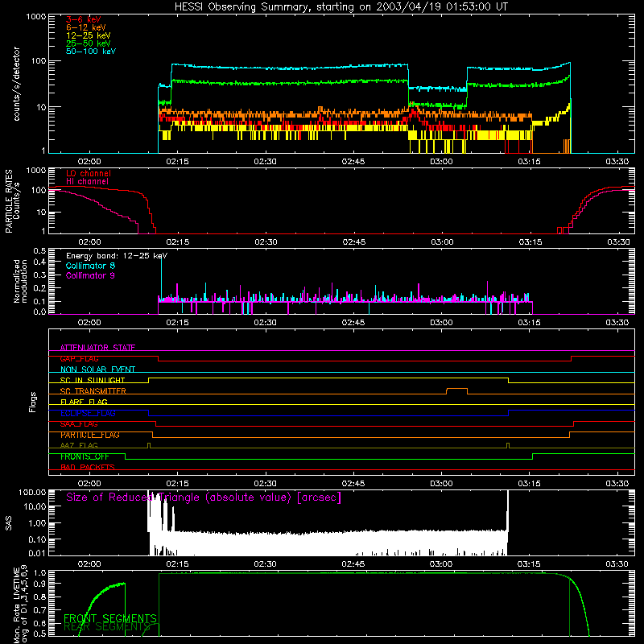Click the HESSI Observing Summary title text

(341, 7)
